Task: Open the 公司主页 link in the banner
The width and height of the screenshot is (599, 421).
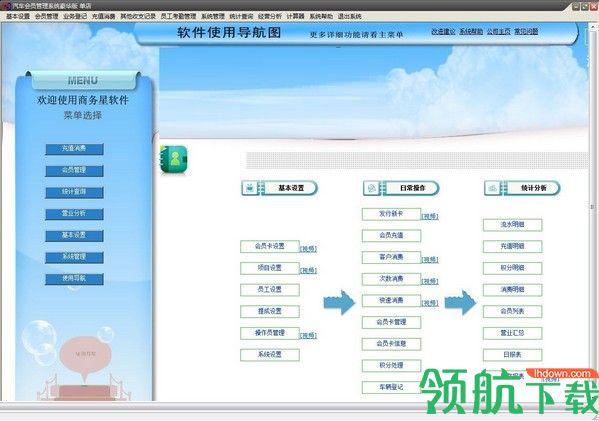Action: coord(499,32)
